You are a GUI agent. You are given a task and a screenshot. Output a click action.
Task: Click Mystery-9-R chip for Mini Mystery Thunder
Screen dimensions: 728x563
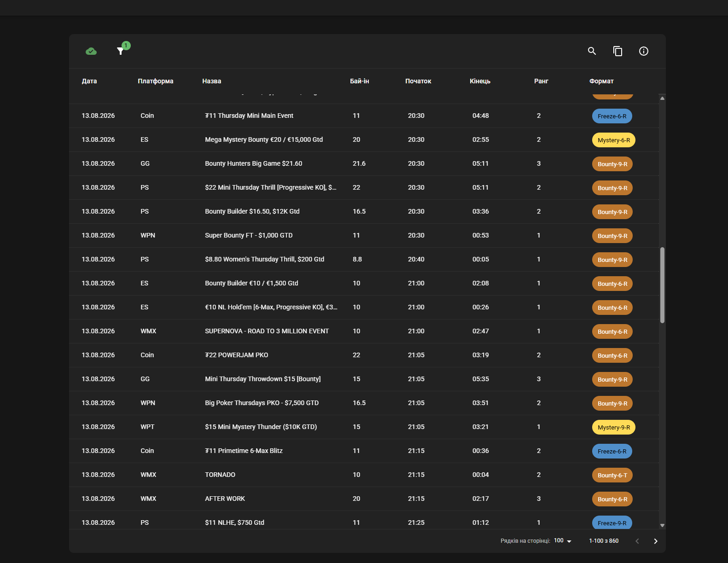(x=613, y=427)
